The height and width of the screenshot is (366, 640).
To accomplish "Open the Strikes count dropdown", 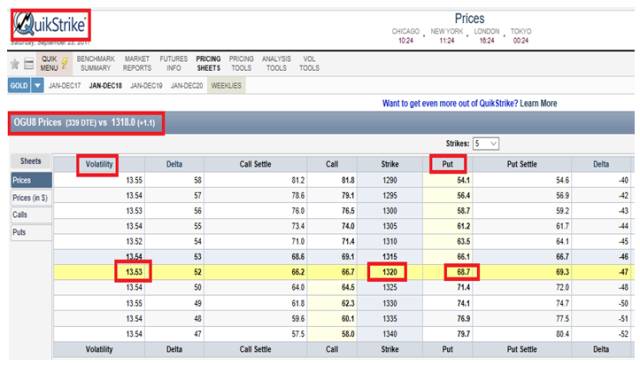I will (486, 144).
